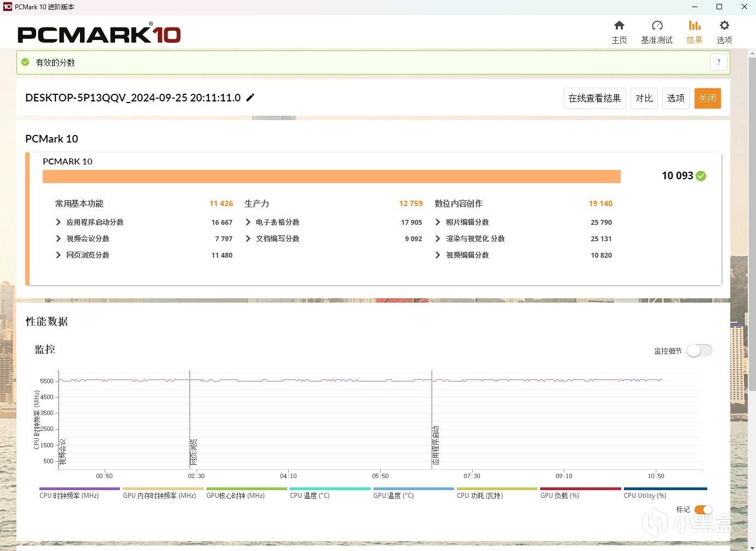The height and width of the screenshot is (551, 756).
Task: Click the valid score (有效的分数) message text
Action: point(55,63)
